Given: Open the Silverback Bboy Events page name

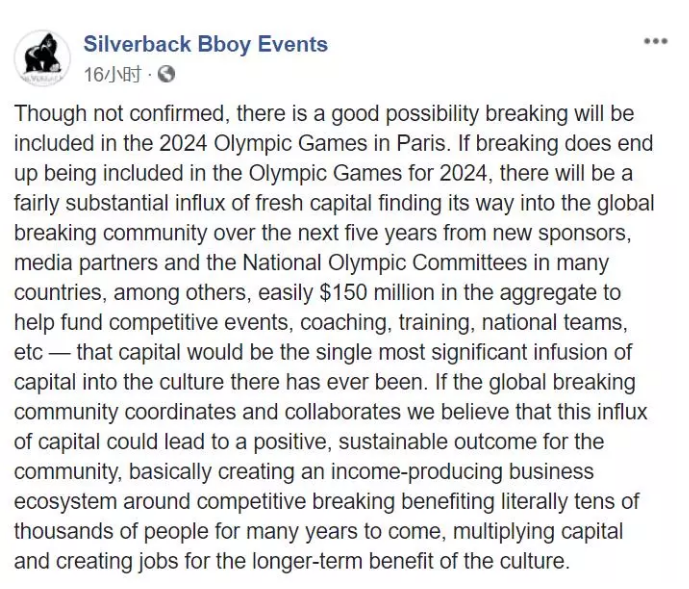Looking at the screenshot, I should click(206, 44).
